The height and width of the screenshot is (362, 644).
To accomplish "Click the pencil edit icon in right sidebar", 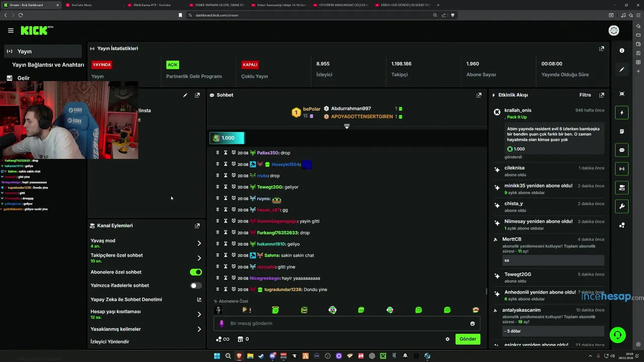I will 622,69.
